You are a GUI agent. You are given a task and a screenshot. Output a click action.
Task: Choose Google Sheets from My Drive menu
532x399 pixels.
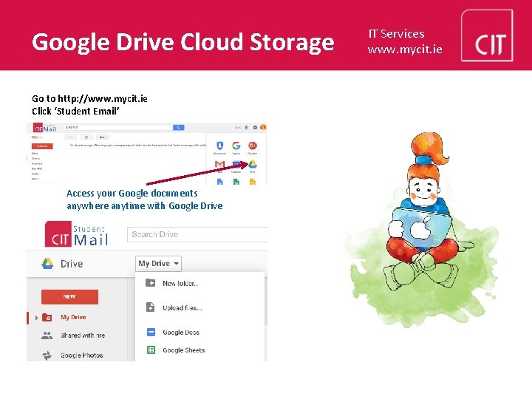click(183, 350)
